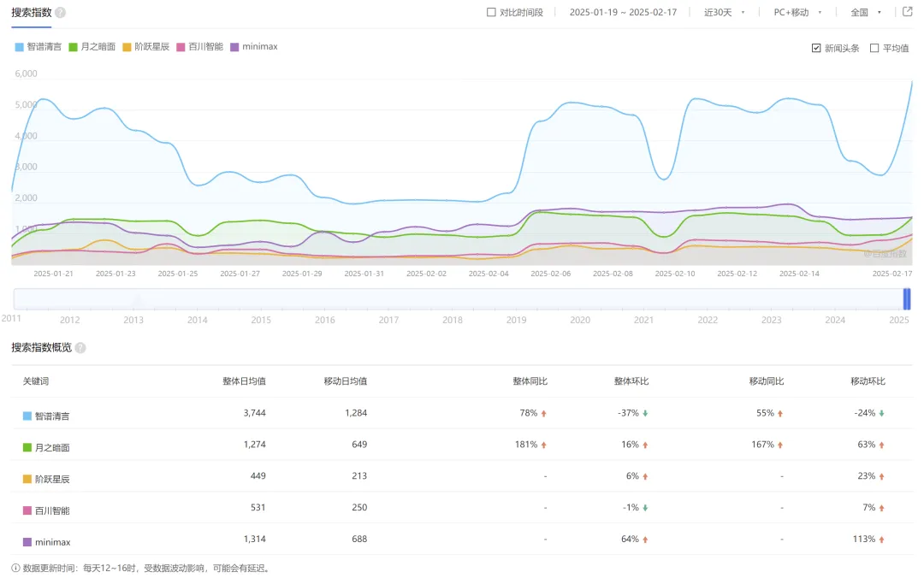
Task: Click the help icon beside 搜索指数概览
Action: [80, 348]
